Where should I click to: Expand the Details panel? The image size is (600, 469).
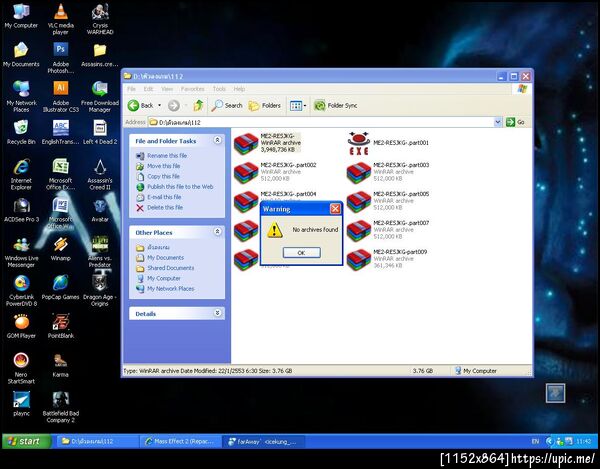click(217, 313)
